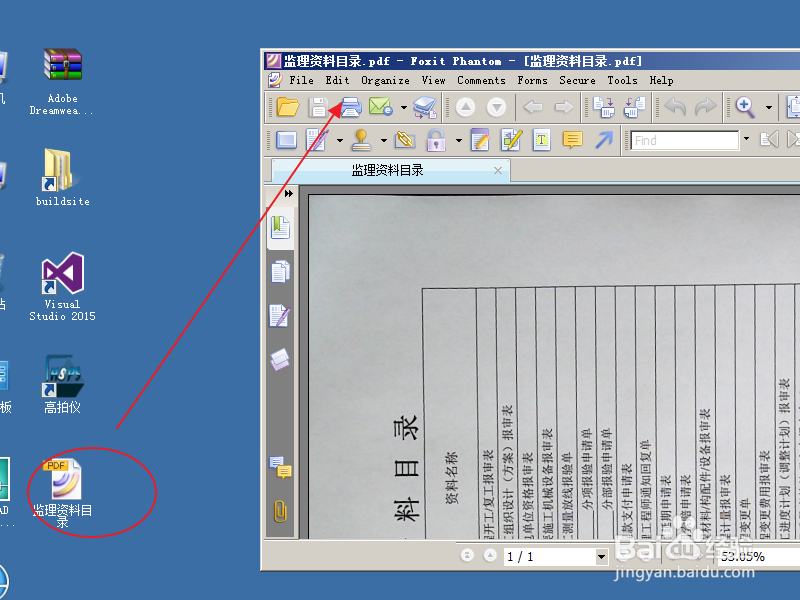Open the Forms menu
800x600 pixels.
click(532, 80)
